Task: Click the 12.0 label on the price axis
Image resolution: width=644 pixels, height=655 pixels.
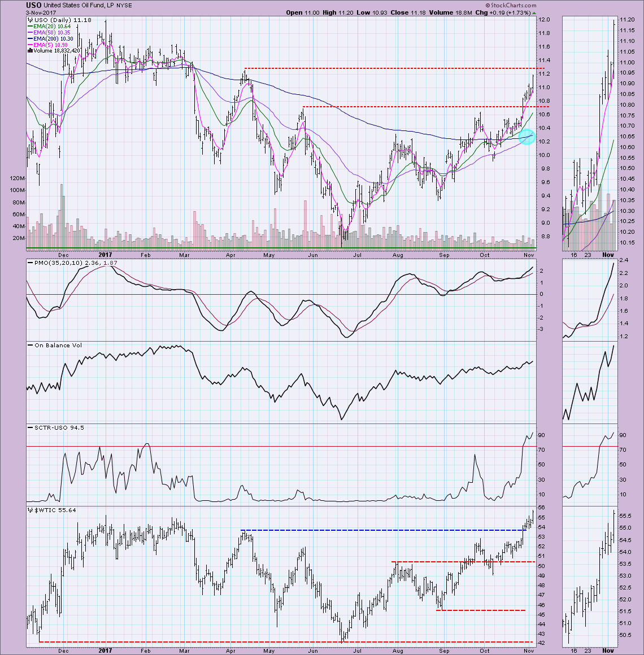Action: pyautogui.click(x=543, y=20)
